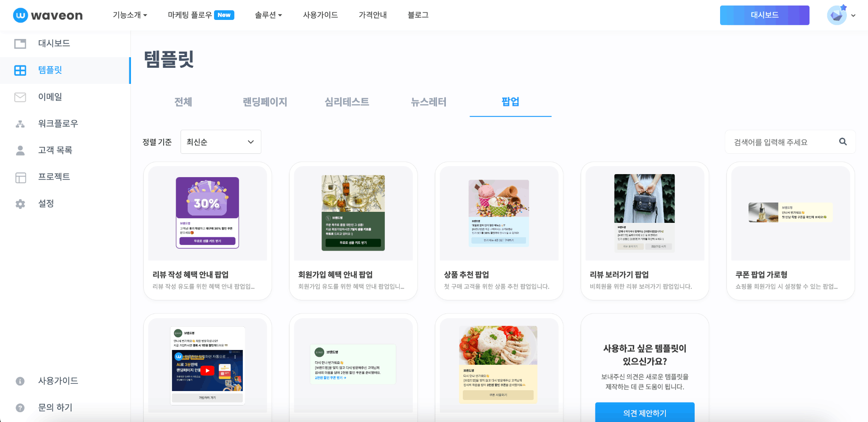
Task: Select the 템플릿 grid icon in sidebar
Action: click(20, 70)
